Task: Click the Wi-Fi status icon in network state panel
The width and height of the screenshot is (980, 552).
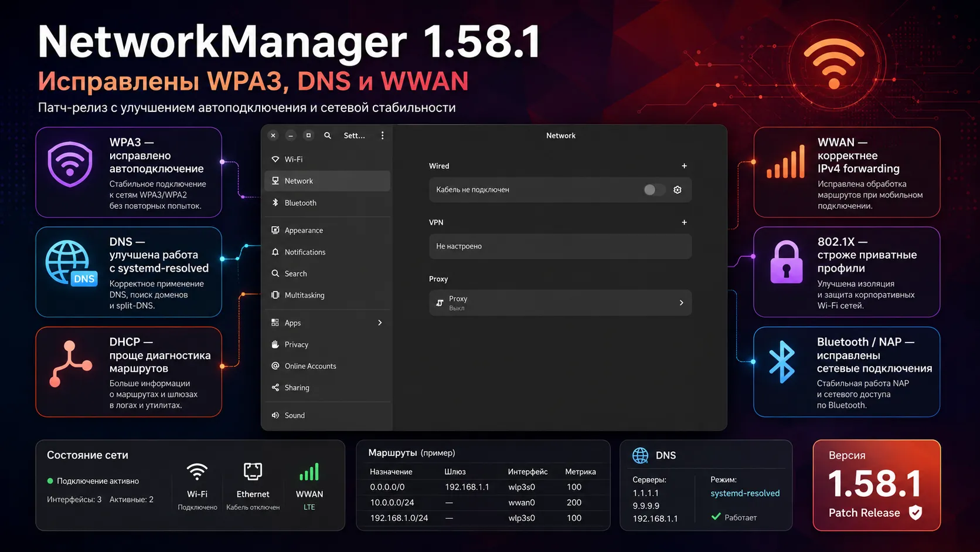Action: point(197,472)
